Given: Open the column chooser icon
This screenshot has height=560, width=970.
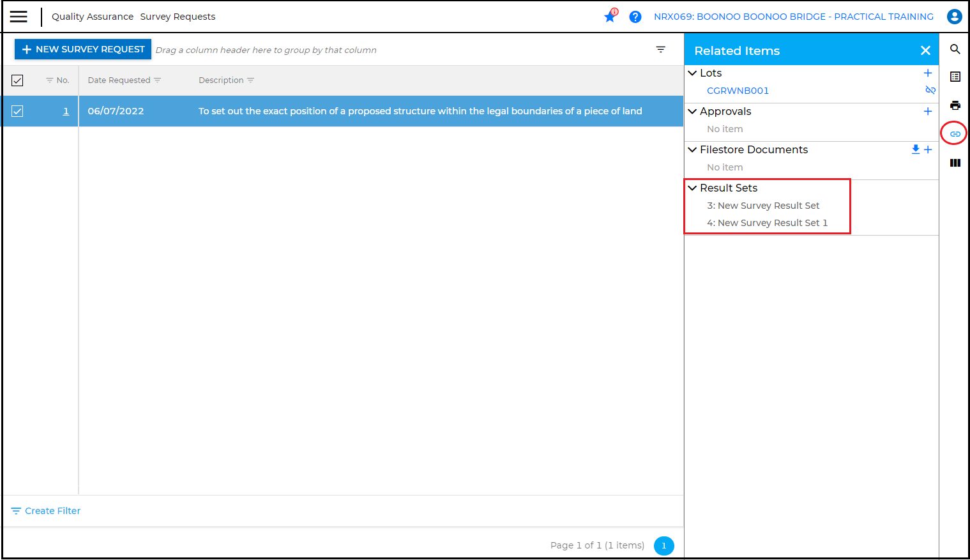Looking at the screenshot, I should [955, 163].
